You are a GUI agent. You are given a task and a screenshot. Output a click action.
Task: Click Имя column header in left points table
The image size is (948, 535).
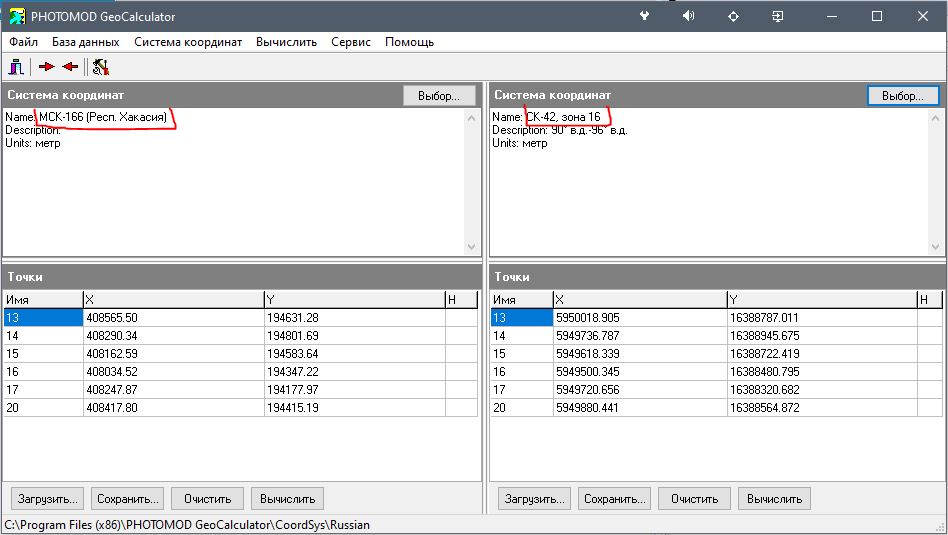pyautogui.click(x=44, y=299)
